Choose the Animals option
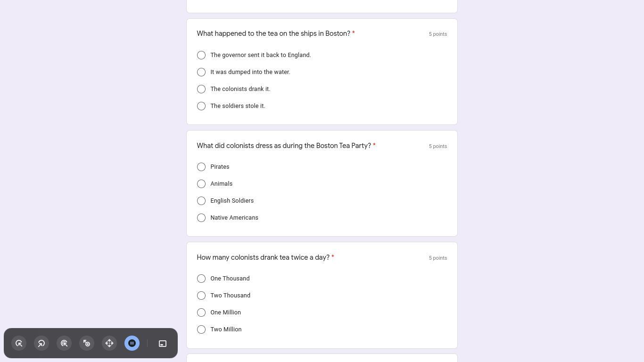Screen dimensions: 644x362 (x=201, y=184)
